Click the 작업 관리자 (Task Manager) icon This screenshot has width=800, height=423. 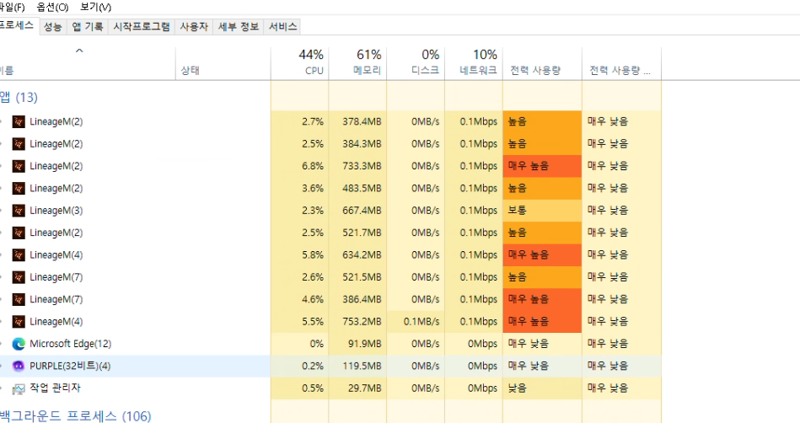(19, 389)
